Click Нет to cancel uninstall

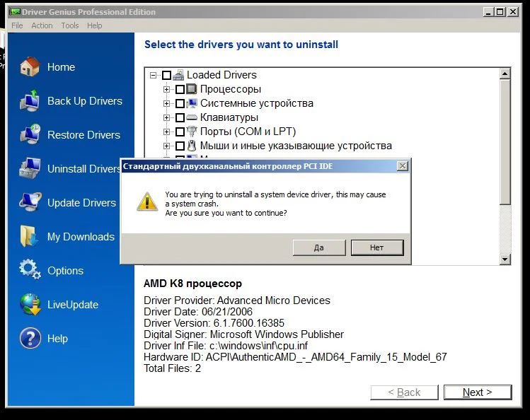tap(377, 247)
